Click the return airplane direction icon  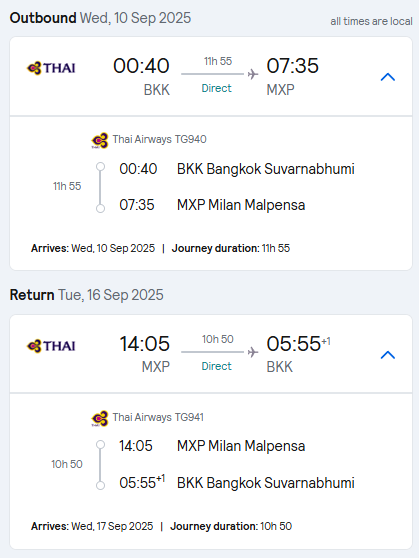253,352
